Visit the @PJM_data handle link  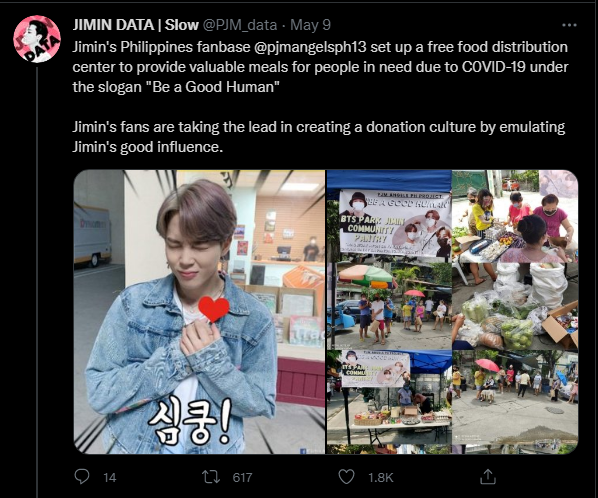(239, 25)
